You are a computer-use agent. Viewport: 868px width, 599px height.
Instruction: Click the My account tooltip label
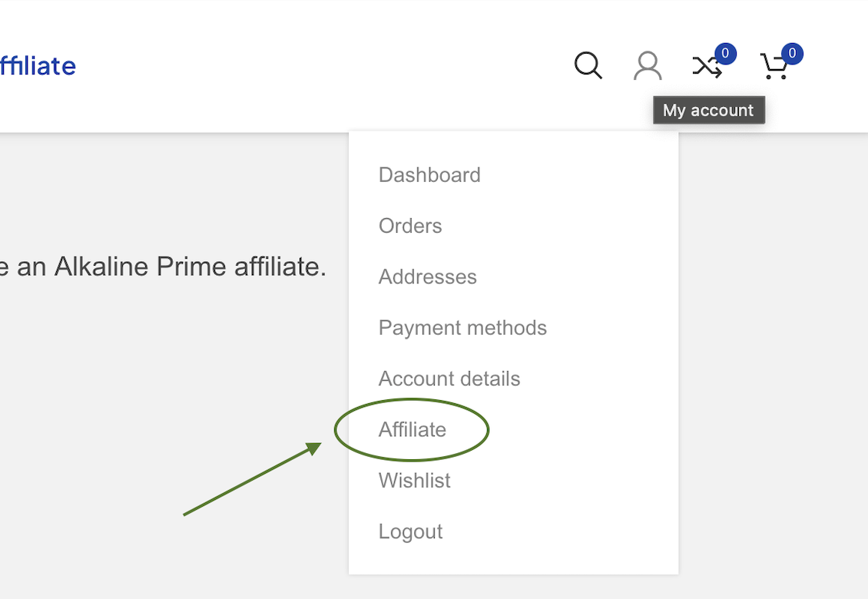coord(708,111)
